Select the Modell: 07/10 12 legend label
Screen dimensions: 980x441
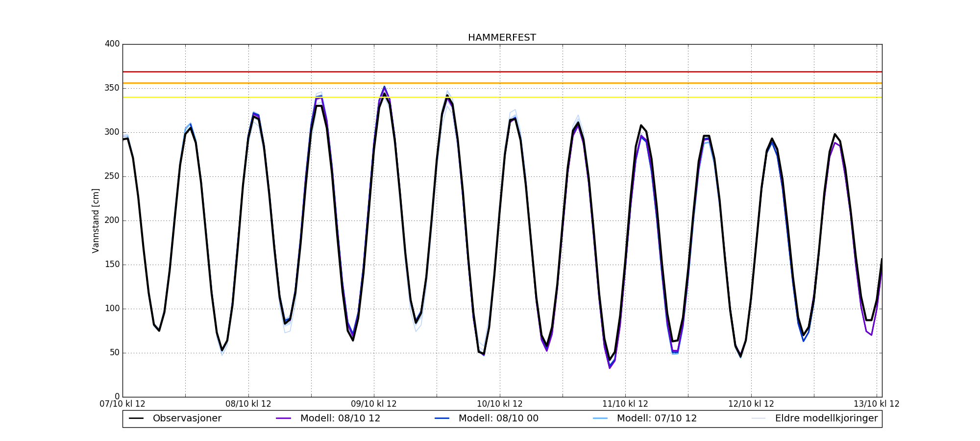click(x=657, y=418)
